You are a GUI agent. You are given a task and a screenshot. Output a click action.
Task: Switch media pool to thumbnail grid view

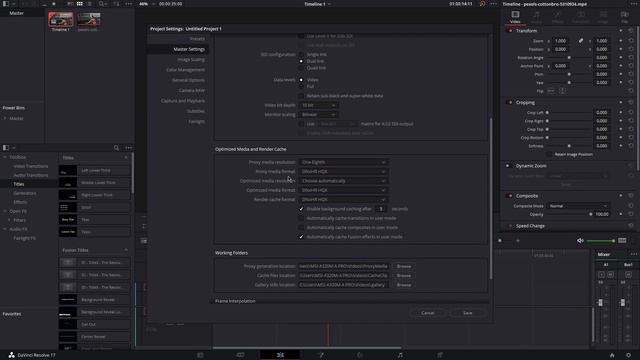coord(80,4)
